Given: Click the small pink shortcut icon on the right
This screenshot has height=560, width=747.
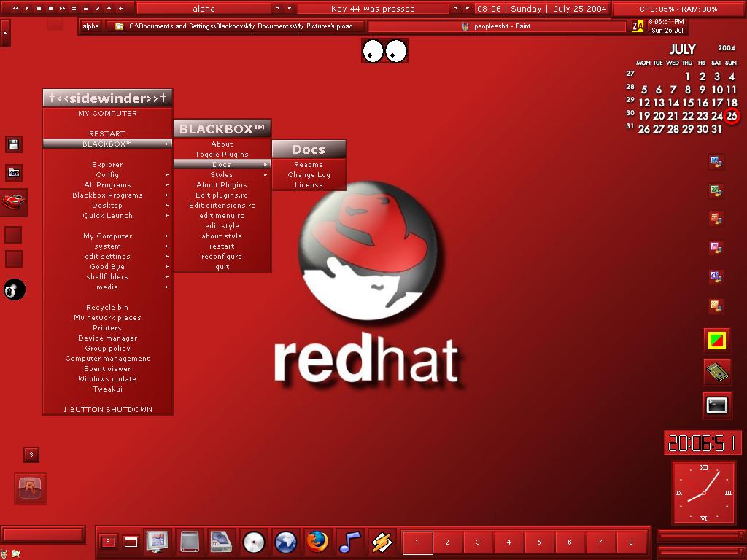Looking at the screenshot, I should point(716,247).
